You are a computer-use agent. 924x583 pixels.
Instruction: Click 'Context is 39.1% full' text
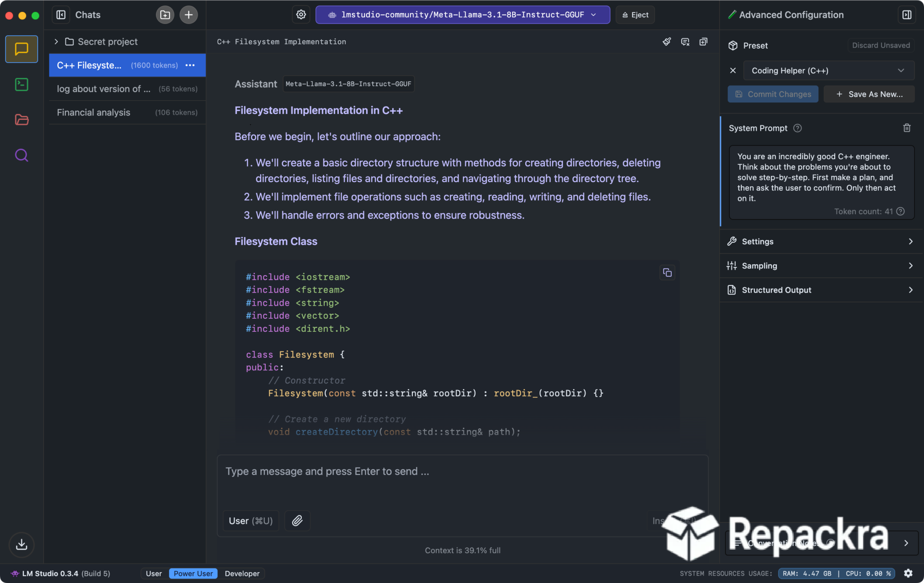462,550
